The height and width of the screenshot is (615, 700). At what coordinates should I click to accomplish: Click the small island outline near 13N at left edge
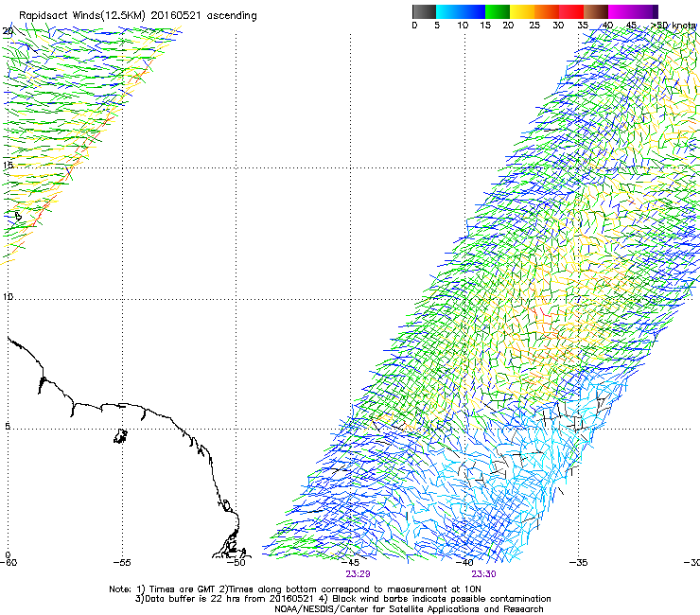pyautogui.click(x=18, y=217)
